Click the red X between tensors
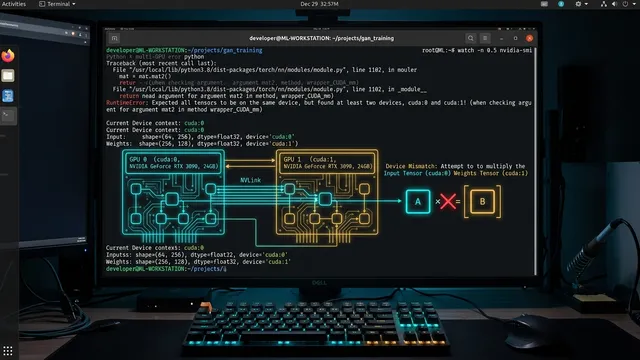This screenshot has height=360, width=640. point(448,201)
